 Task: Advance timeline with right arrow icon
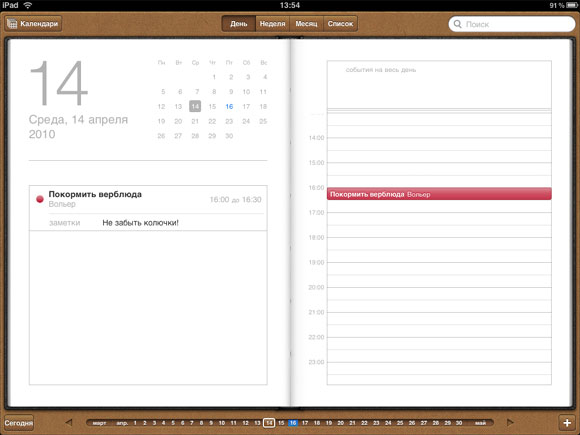point(510,422)
